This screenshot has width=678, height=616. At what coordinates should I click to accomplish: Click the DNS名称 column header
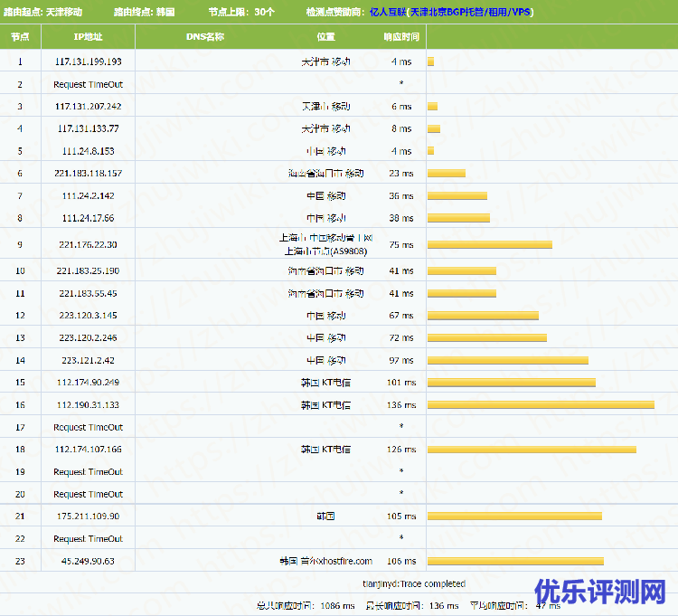[204, 37]
